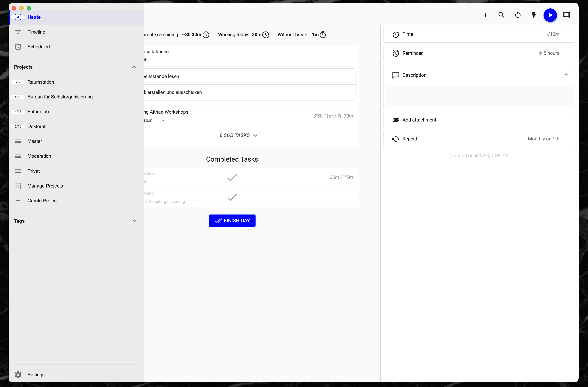Sync data with the sync arrows icon
The width and height of the screenshot is (588, 387).
518,15
